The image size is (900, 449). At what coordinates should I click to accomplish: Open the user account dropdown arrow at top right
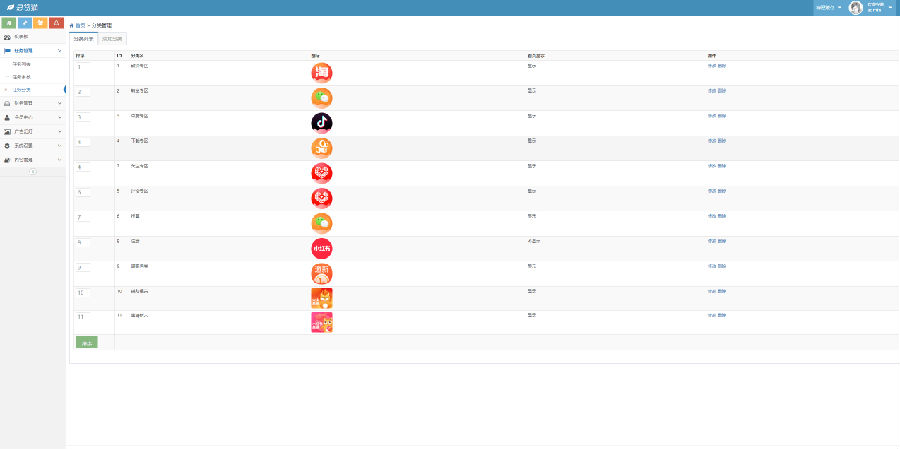coord(891,7)
